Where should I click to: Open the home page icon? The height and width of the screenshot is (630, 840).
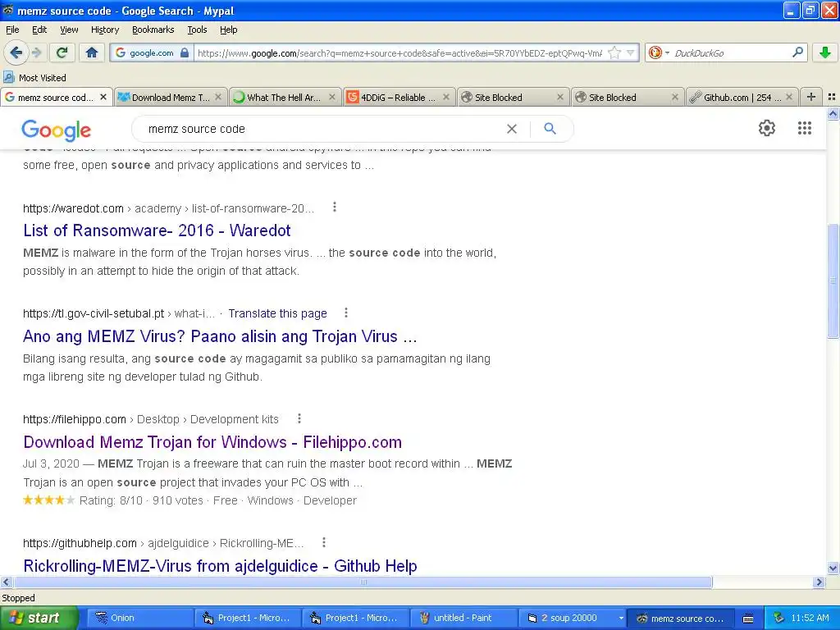click(x=92, y=52)
